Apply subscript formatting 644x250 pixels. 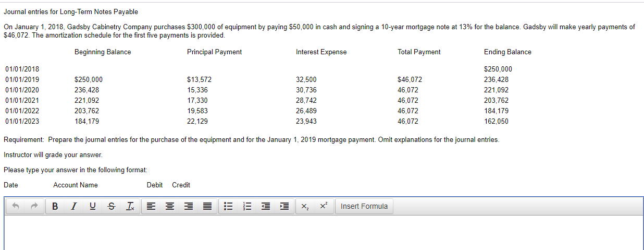pos(305,206)
